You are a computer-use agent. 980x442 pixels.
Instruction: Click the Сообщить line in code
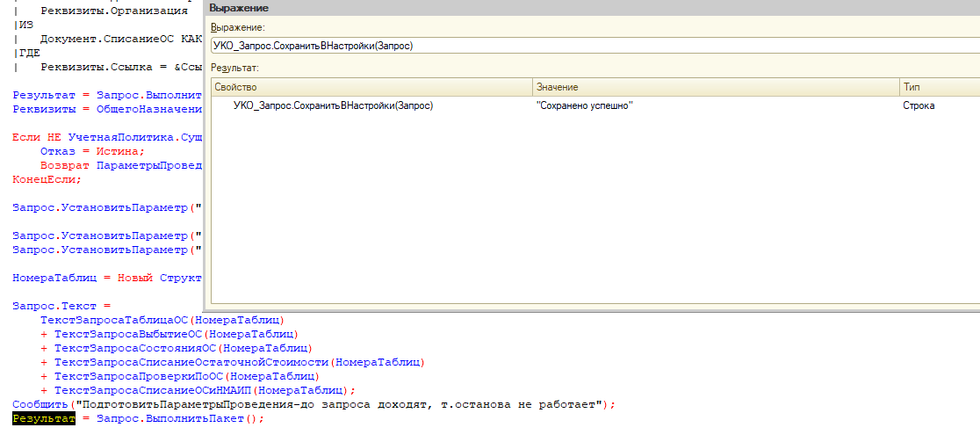(x=314, y=404)
